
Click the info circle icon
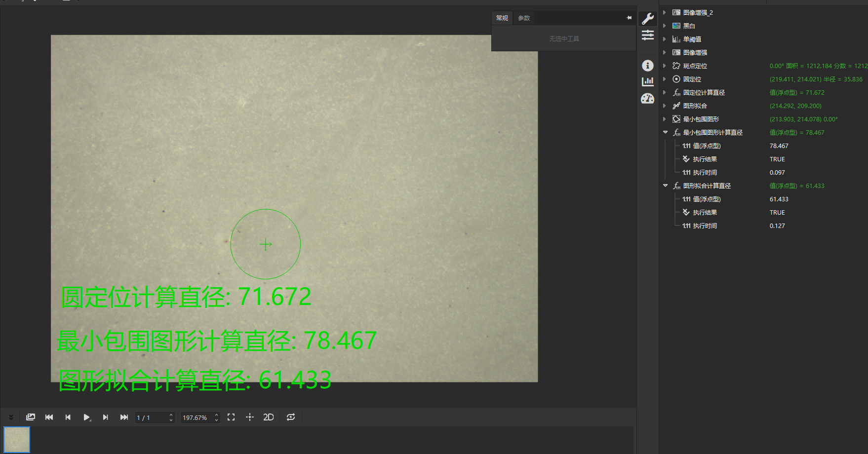point(647,66)
